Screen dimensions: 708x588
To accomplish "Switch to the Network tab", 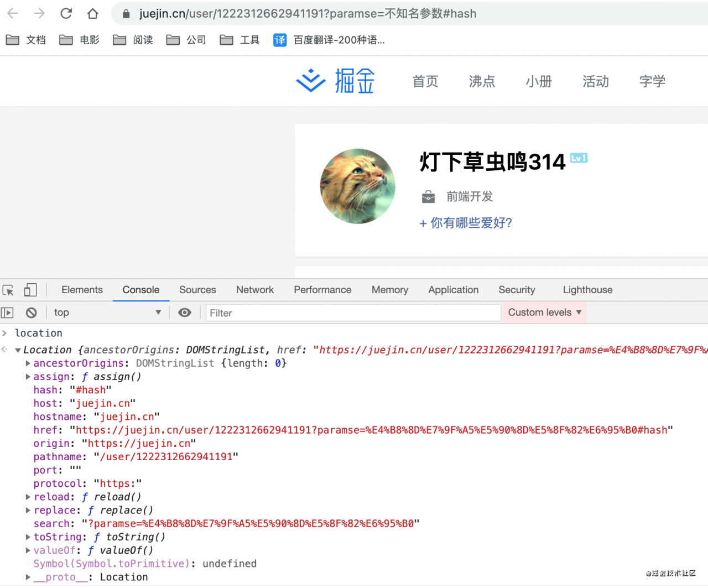I will tap(254, 289).
